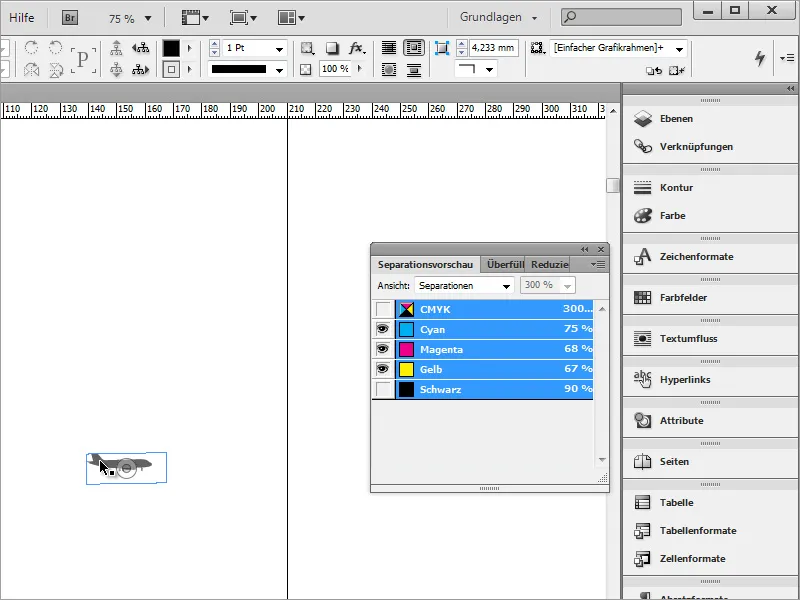Click the stroke color swatch
This screenshot has height=600, width=800.
click(171, 69)
